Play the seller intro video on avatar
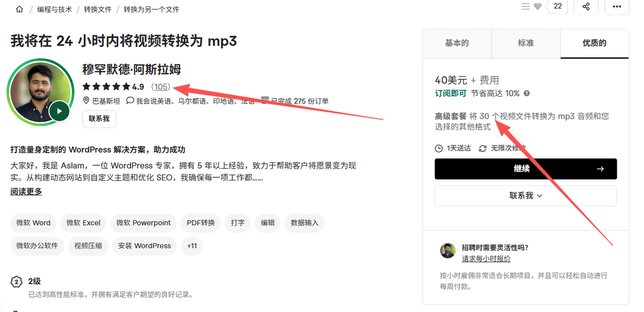The height and width of the screenshot is (312, 644). 59,111
